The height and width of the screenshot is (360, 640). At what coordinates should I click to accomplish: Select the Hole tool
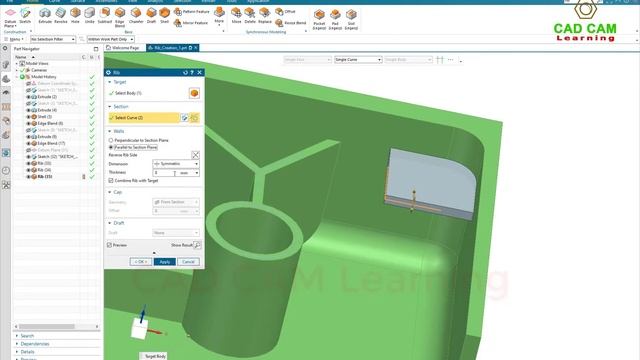(75, 16)
